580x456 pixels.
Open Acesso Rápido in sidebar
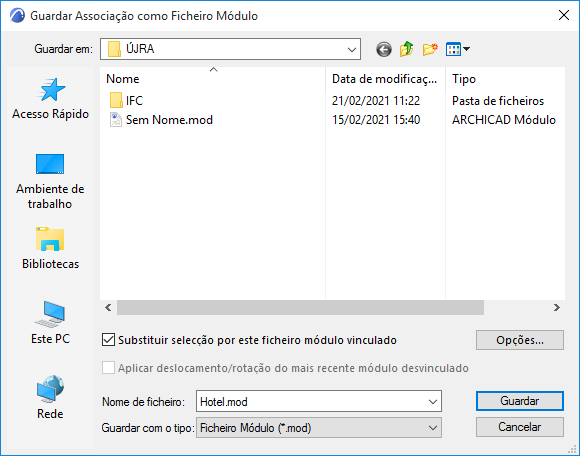tap(50, 99)
